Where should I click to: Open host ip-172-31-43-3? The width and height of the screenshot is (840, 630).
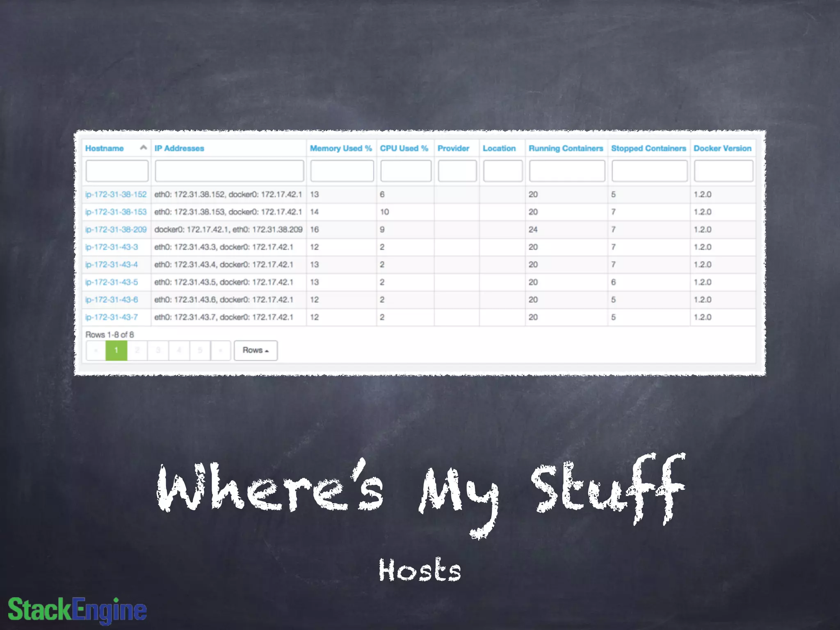(112, 247)
